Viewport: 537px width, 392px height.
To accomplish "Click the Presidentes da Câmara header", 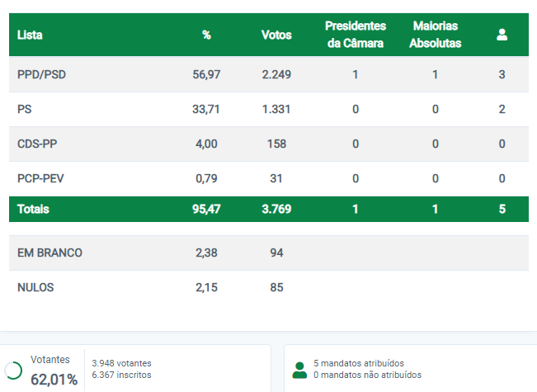I will click(356, 35).
